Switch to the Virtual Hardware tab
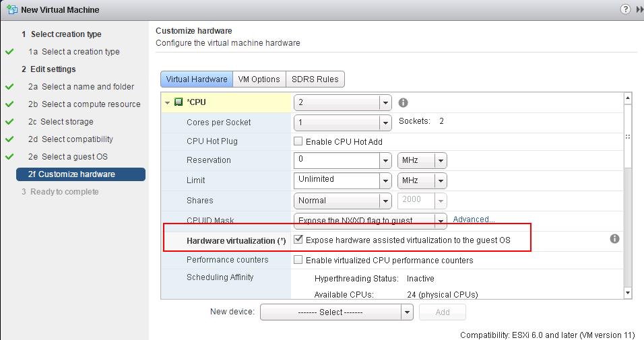The width and height of the screenshot is (644, 340). point(197,79)
